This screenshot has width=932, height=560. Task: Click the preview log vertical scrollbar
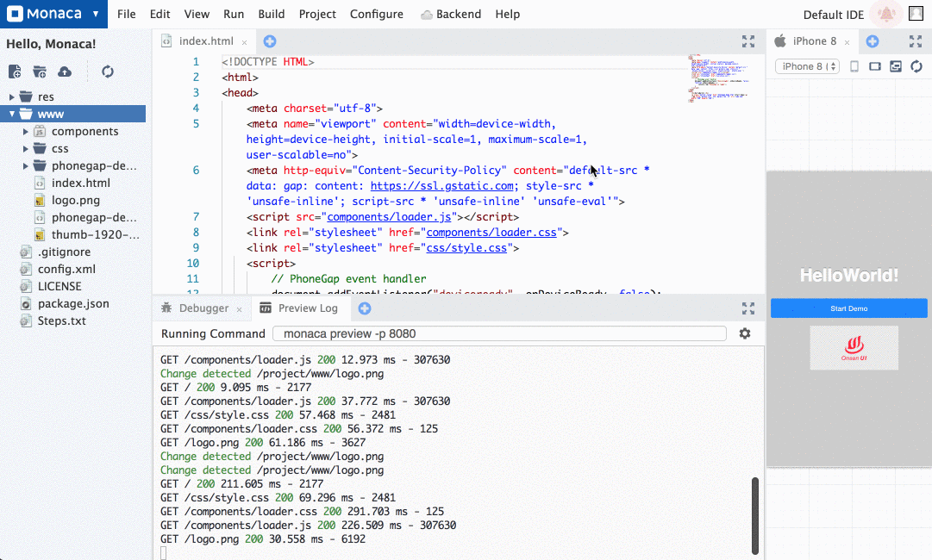click(755, 515)
